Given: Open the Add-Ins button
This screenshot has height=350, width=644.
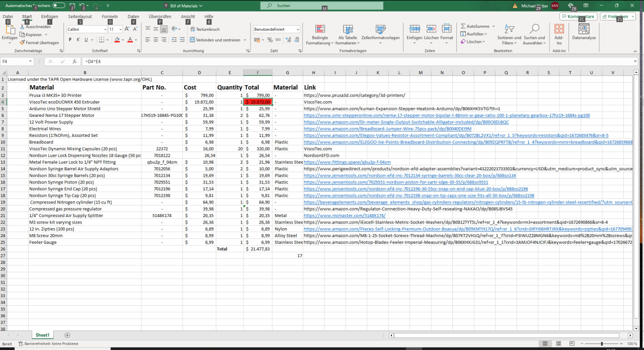Looking at the screenshot, I should tap(559, 34).
